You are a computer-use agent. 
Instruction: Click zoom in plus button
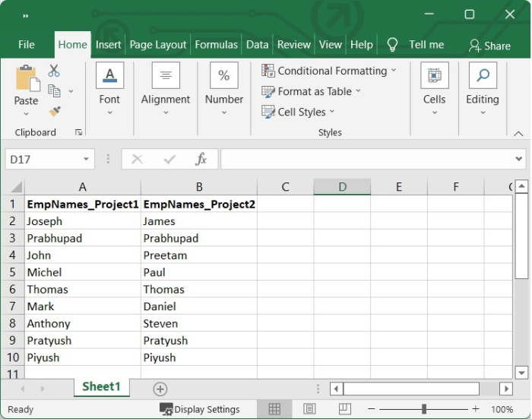[475, 409]
